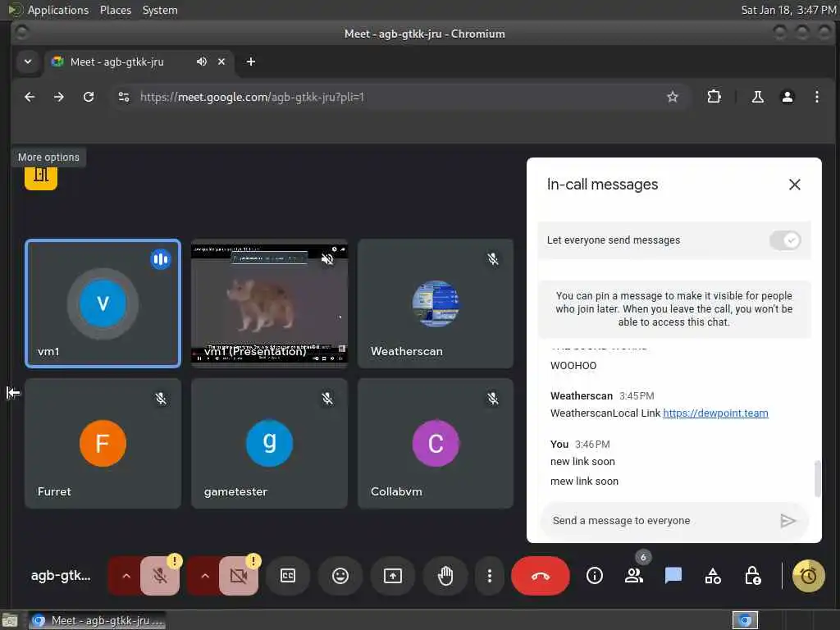Open the Places menu
Viewport: 840px width, 630px height.
pos(115,10)
